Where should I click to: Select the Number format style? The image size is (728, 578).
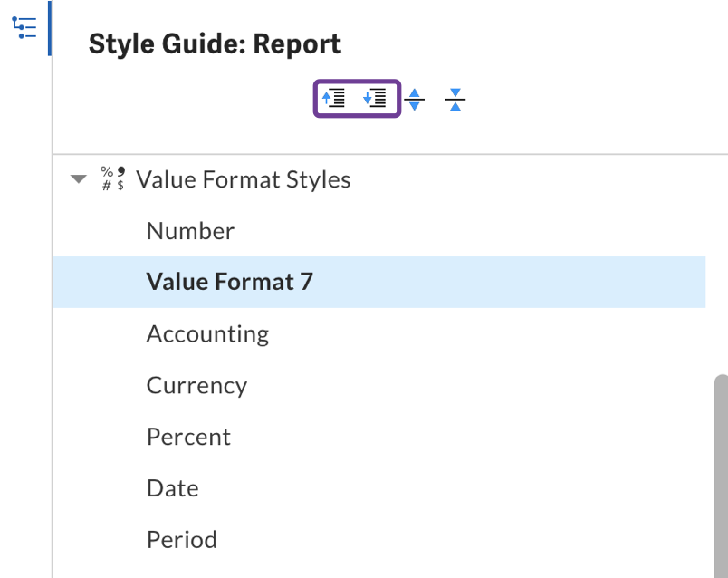point(190,231)
